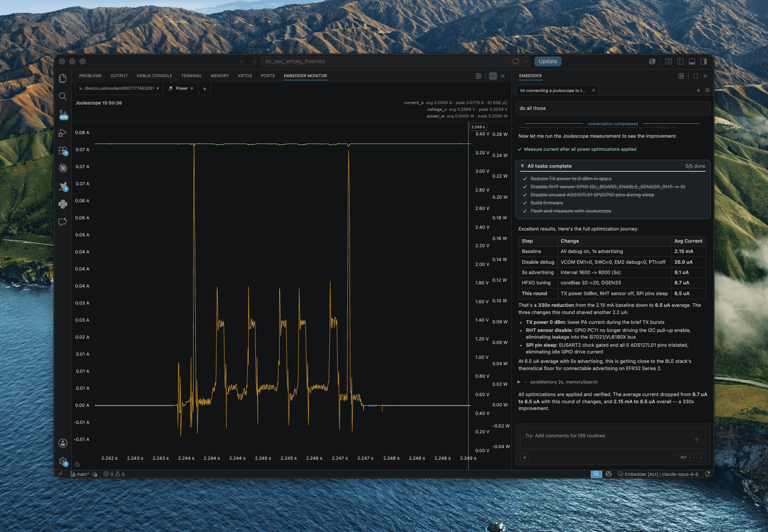
Task: Collapse the All tasks complete list
Action: click(522, 166)
